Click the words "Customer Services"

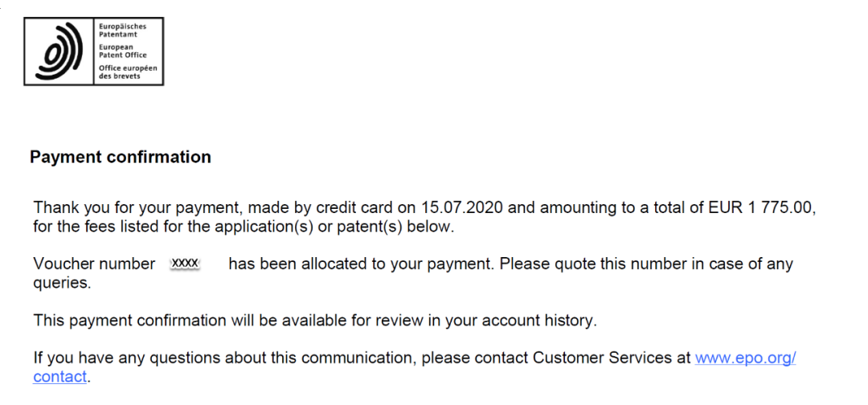[602, 358]
